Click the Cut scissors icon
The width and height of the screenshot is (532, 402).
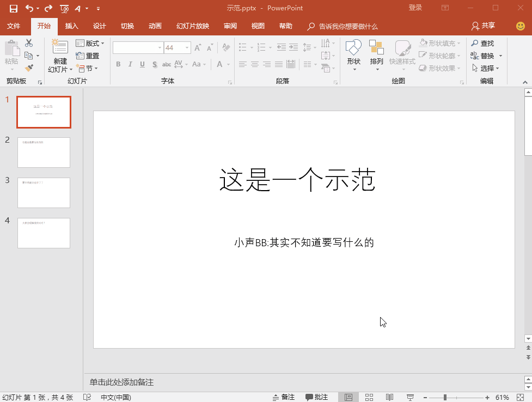[x=29, y=43]
